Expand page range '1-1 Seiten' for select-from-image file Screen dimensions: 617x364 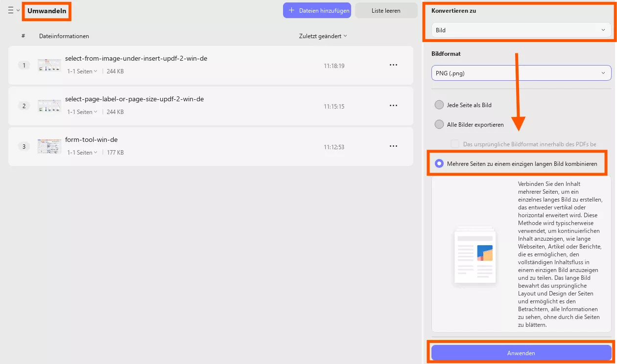(x=82, y=71)
